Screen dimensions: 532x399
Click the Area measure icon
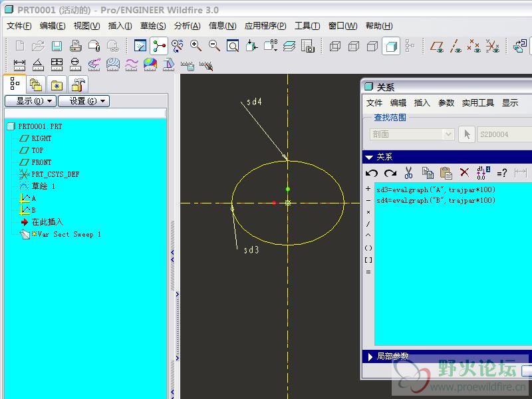click(x=57, y=65)
